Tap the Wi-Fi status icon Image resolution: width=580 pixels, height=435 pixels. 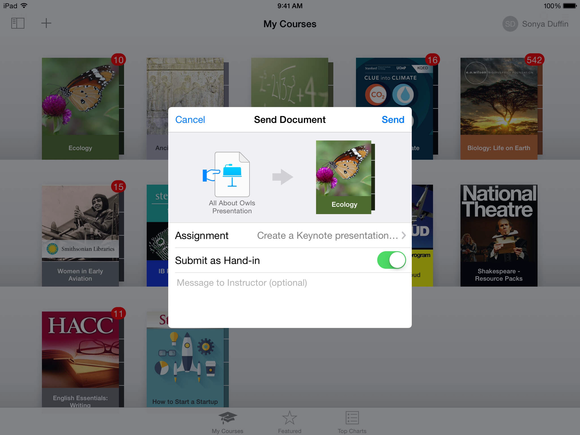(x=24, y=6)
